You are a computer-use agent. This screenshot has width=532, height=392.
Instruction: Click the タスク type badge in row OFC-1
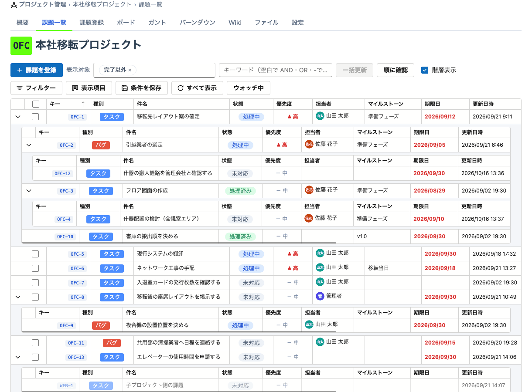[x=112, y=117]
